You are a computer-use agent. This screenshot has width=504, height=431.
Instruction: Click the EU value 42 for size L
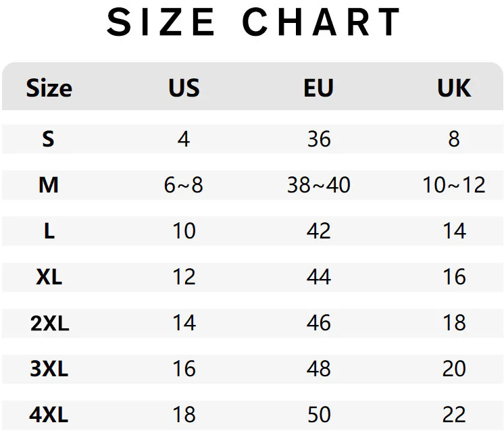(x=319, y=231)
